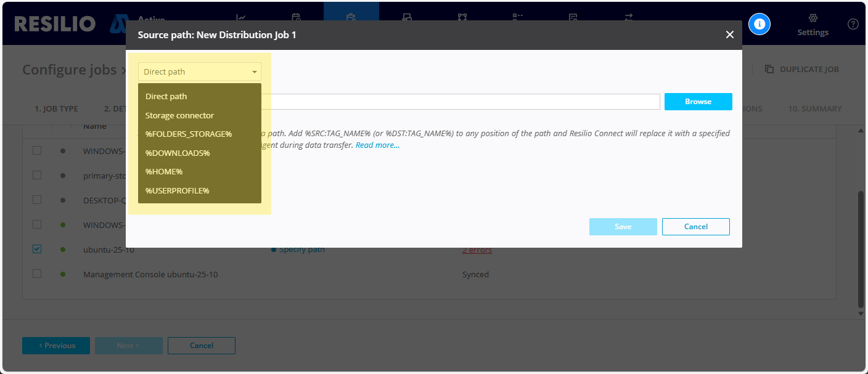Click the help question mark icon
Viewport: 868px width, 374px height.
tap(853, 24)
